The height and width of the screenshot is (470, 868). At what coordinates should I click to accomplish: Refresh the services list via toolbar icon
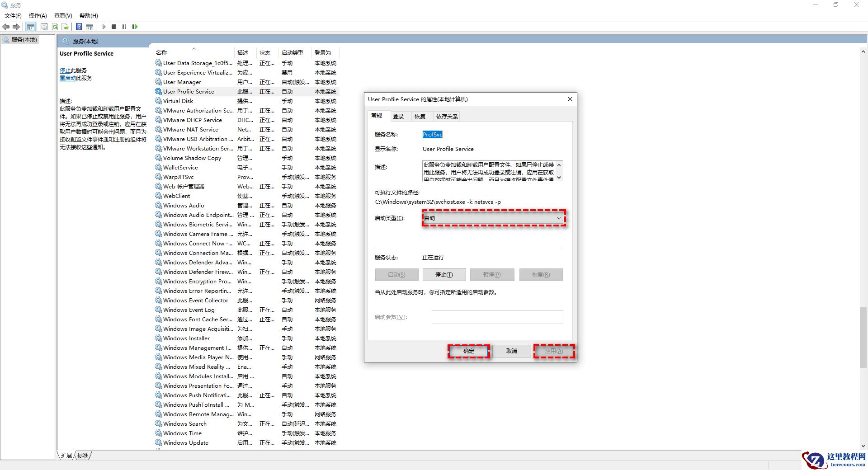pyautogui.click(x=55, y=27)
